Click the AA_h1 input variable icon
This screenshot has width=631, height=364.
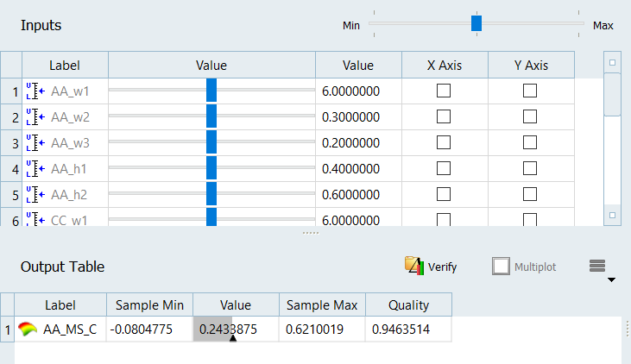click(x=35, y=168)
